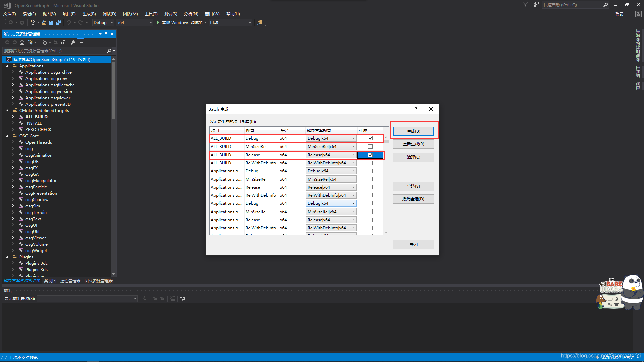644x362 pixels.
Task: Open 显示输出来源 dropdown in Output panel
Action: click(87, 299)
